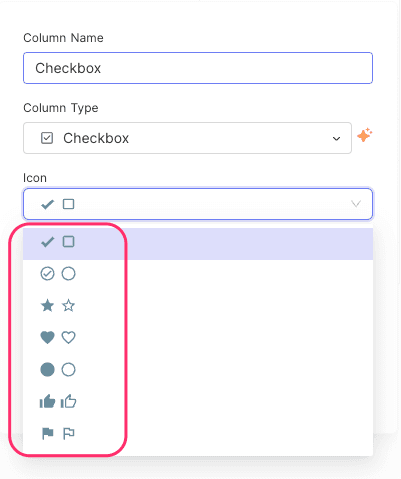Screen dimensions: 401x479
Task: Click the Icon select box
Action: point(198,204)
